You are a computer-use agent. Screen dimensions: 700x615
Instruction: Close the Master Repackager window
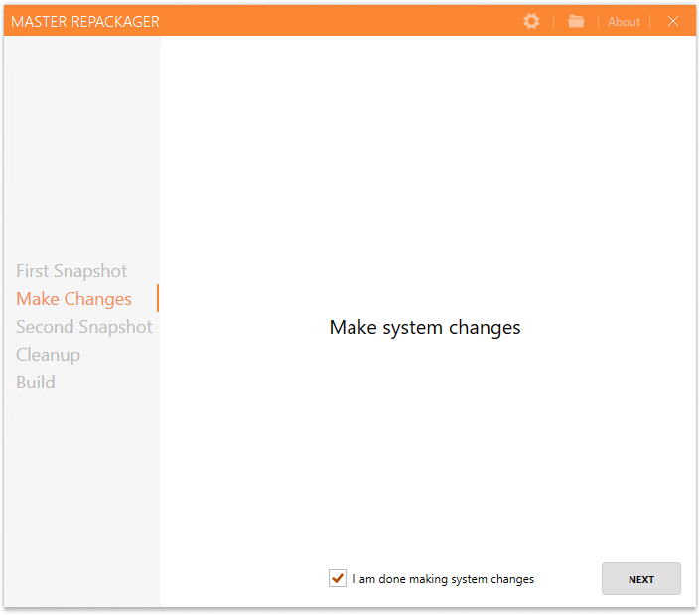tap(673, 21)
